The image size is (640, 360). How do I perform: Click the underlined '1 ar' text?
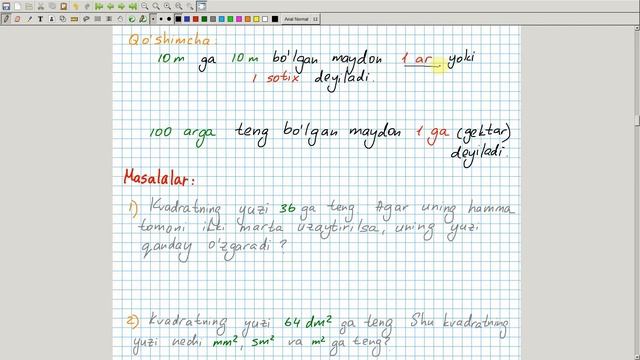(x=417, y=60)
